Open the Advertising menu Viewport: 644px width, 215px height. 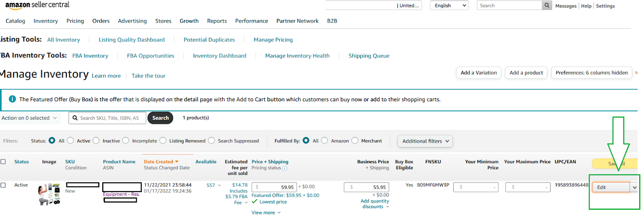[132, 21]
